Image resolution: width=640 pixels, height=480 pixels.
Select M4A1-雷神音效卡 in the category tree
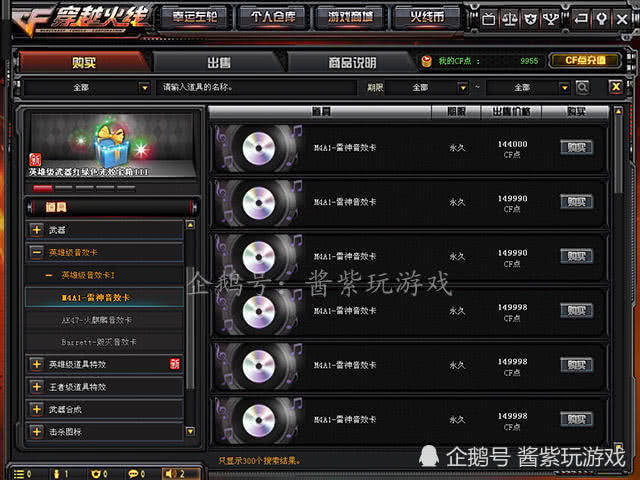pos(104,298)
